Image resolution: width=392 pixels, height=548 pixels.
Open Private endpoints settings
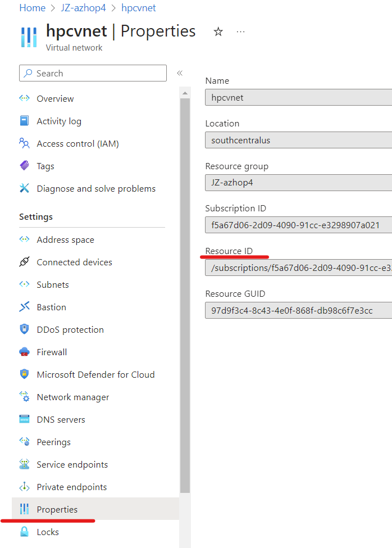(x=95, y=487)
